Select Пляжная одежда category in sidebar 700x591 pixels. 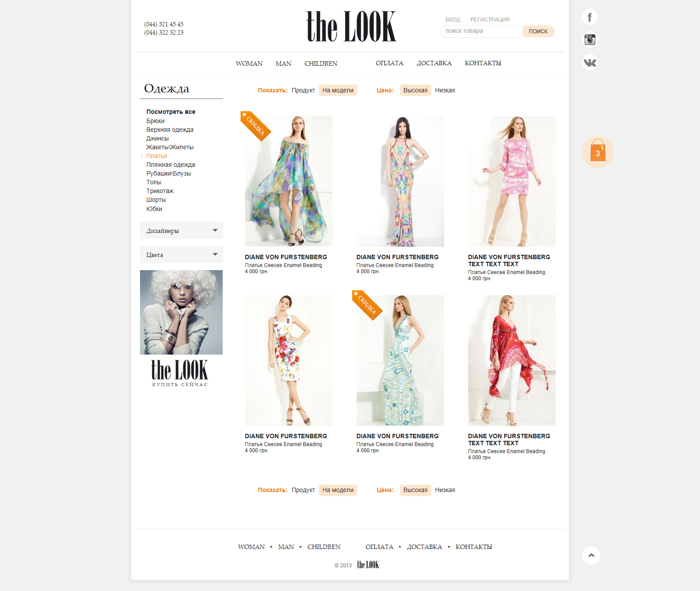[x=171, y=165]
